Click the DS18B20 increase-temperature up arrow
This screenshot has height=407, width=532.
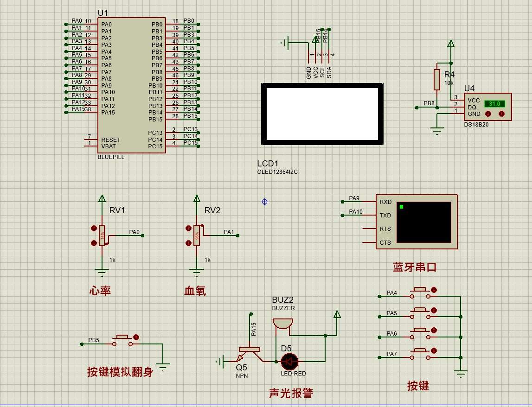tap(501, 114)
